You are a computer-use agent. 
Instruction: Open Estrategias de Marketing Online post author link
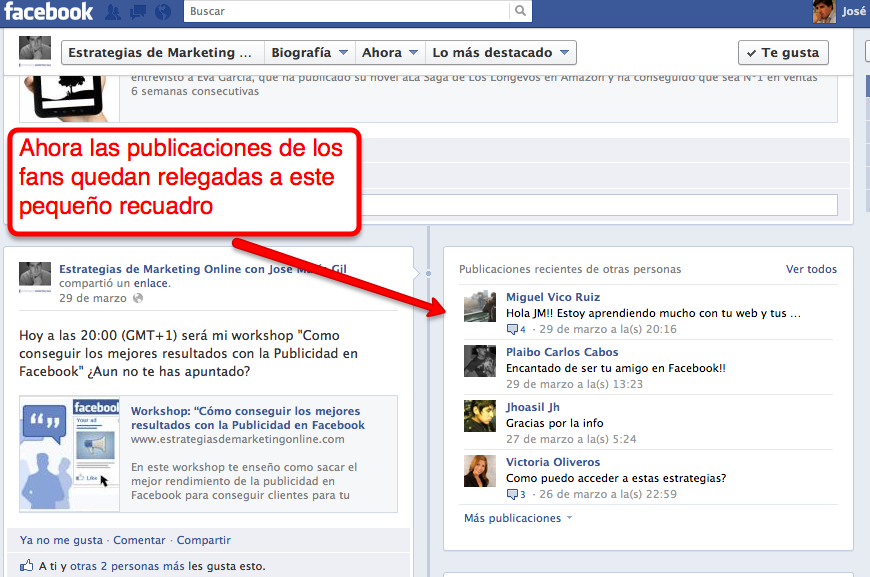pos(203,269)
